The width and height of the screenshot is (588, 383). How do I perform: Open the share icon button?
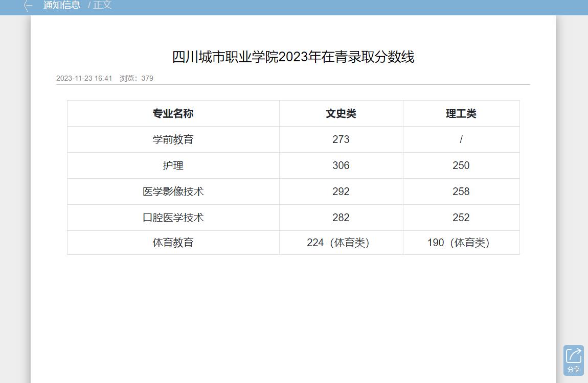point(573,360)
